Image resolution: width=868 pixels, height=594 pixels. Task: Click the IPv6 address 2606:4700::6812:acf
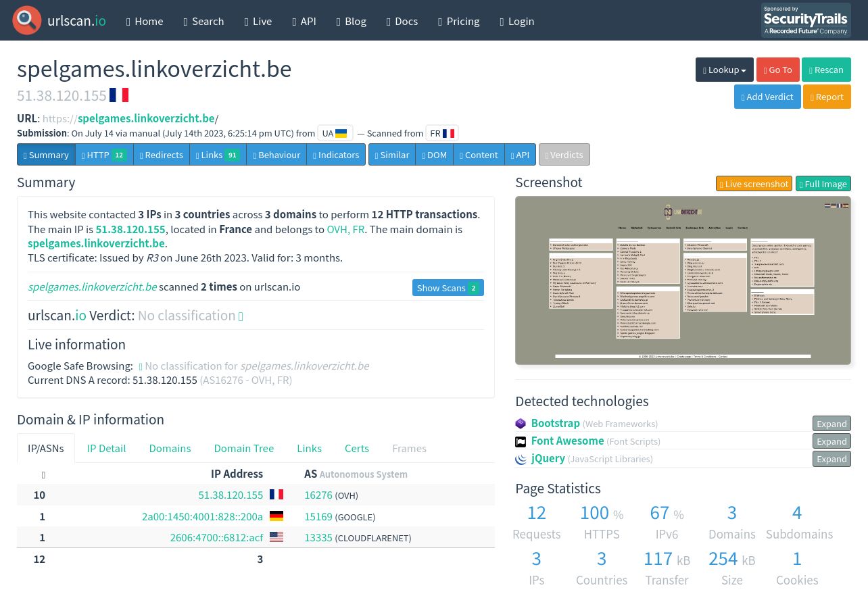pos(216,537)
